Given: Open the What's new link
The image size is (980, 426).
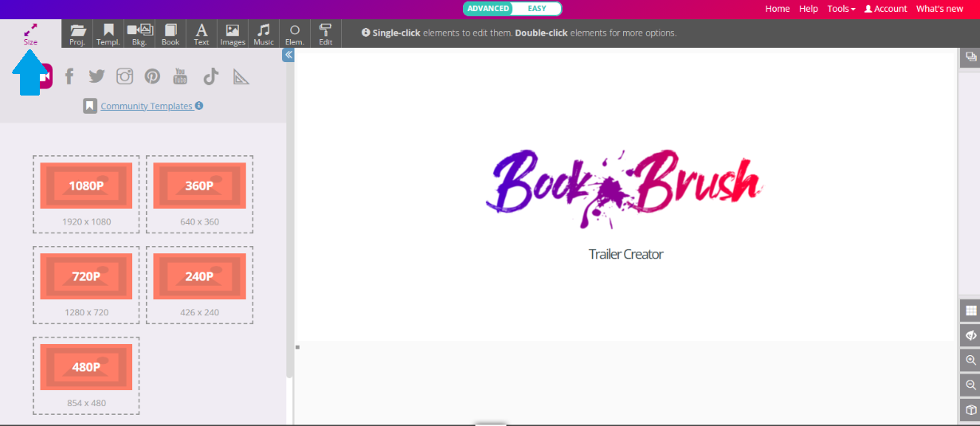Looking at the screenshot, I should pos(939,9).
